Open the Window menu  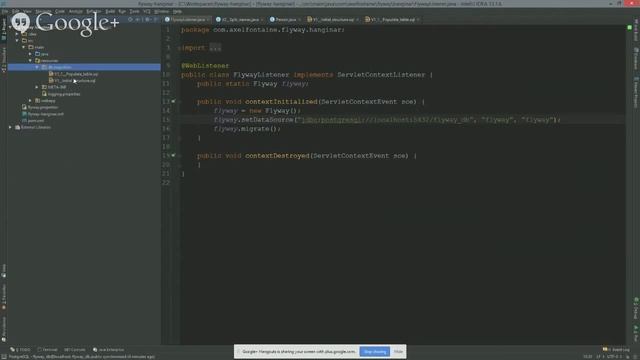[161, 11]
